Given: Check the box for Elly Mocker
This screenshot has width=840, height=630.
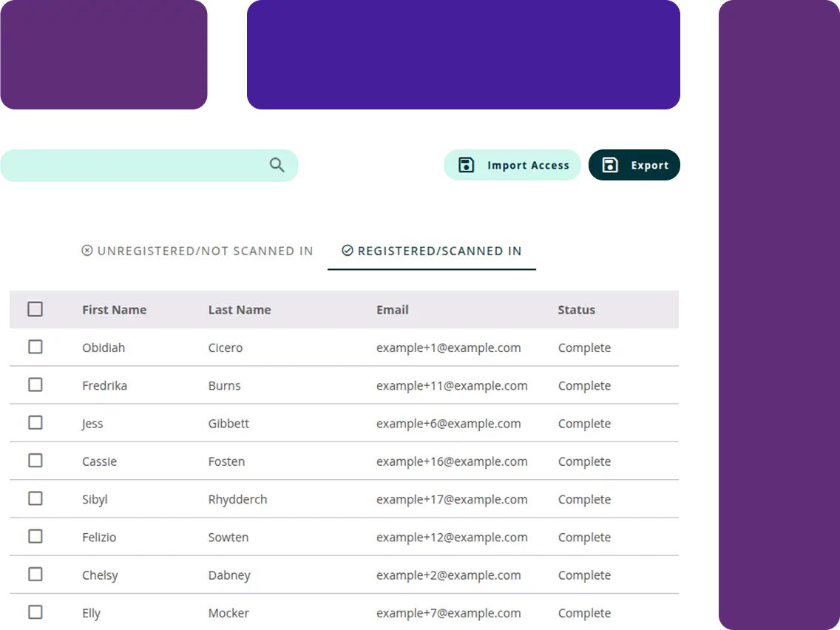Looking at the screenshot, I should 35,612.
